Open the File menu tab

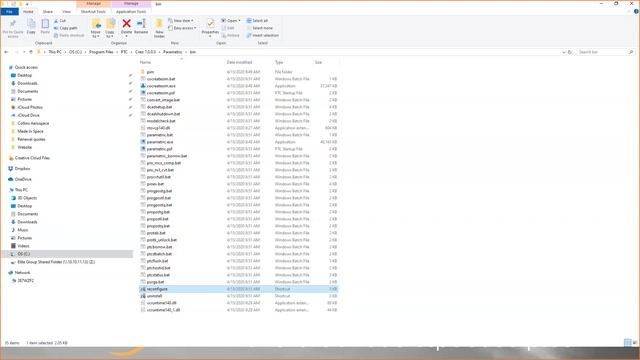pyautogui.click(x=9, y=11)
